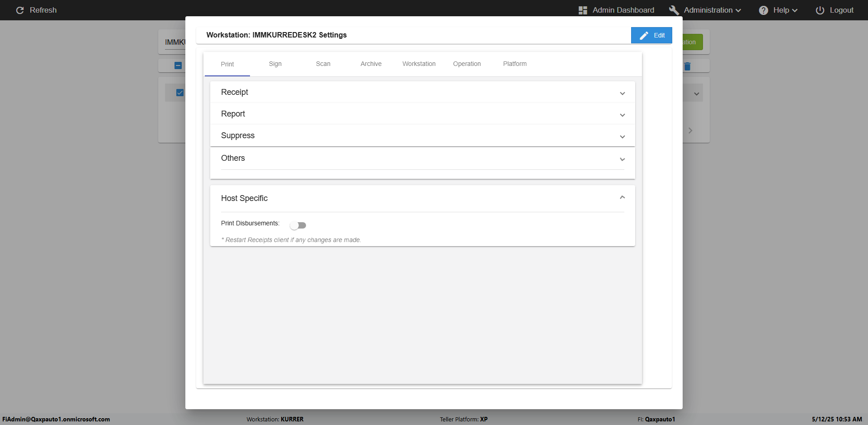Switch to the Platform tab
The width and height of the screenshot is (868, 425).
[515, 64]
